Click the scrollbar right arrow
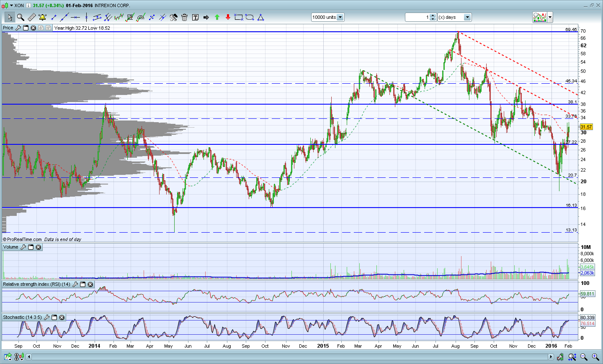This screenshot has width=603, height=364. 551,357
